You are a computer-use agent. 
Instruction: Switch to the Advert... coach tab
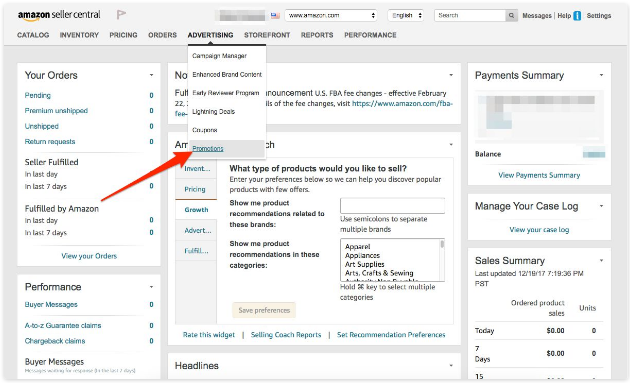[198, 230]
